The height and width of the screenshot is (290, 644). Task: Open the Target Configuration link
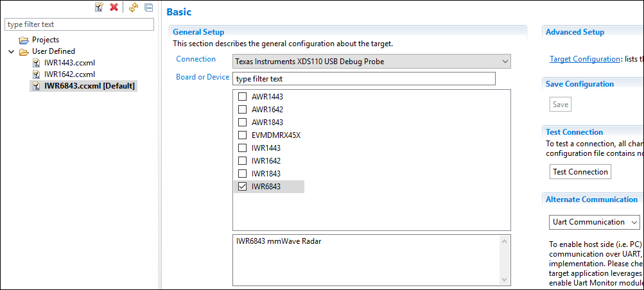[x=584, y=59]
